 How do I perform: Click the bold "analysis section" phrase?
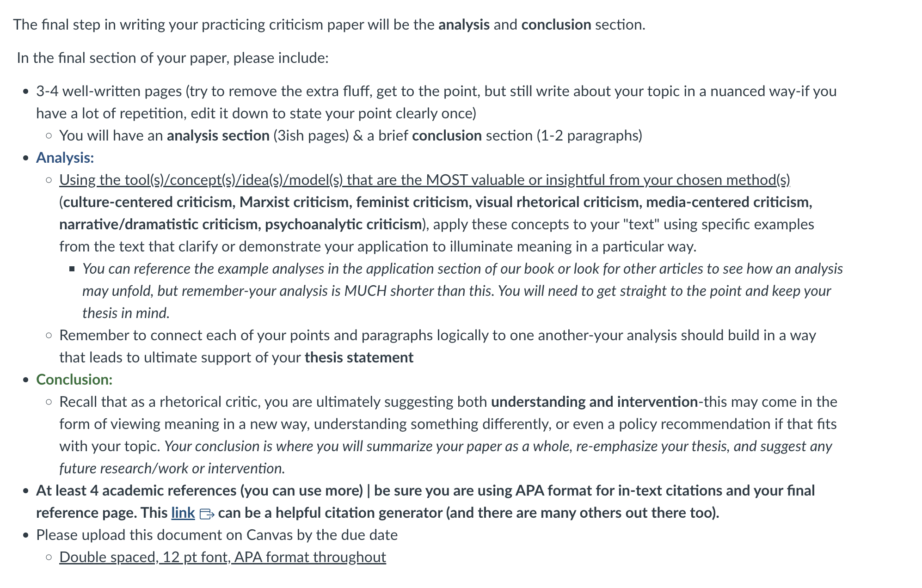pyautogui.click(x=218, y=135)
